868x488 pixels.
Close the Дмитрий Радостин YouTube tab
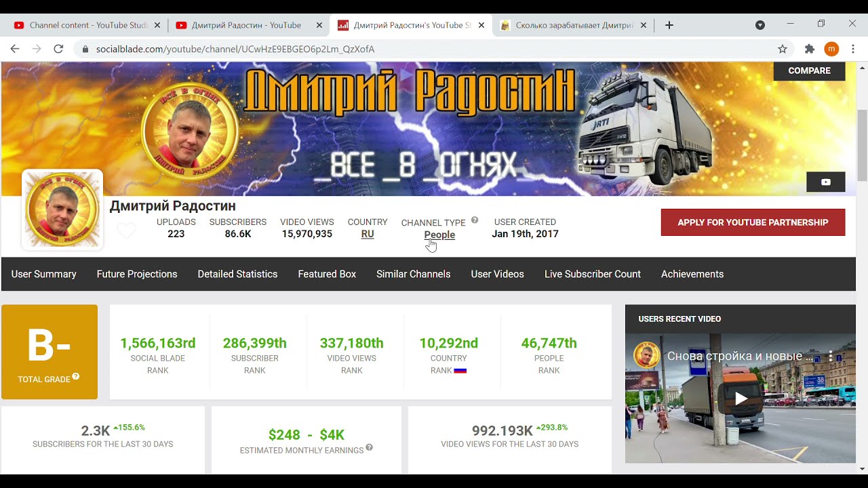click(319, 25)
